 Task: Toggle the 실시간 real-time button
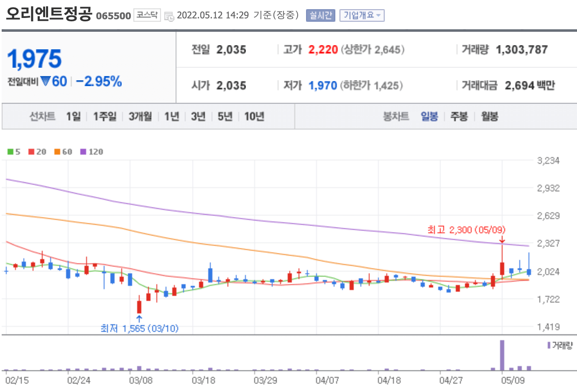pyautogui.click(x=321, y=15)
